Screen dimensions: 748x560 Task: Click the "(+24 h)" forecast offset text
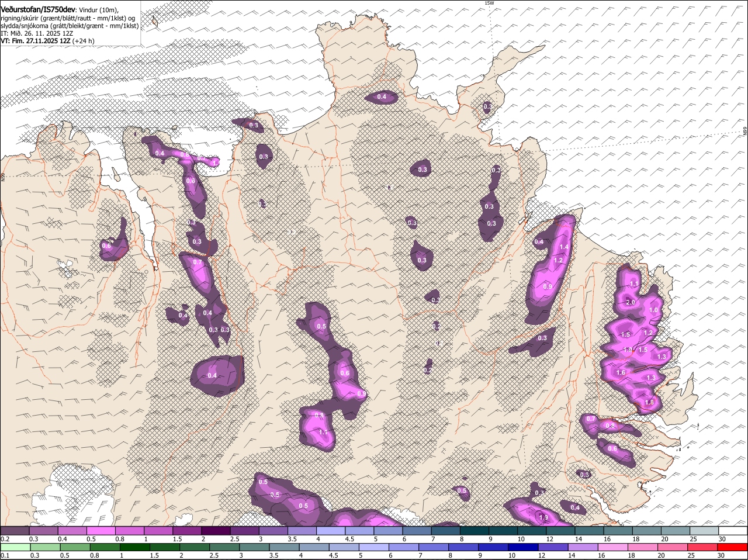[x=84, y=41]
